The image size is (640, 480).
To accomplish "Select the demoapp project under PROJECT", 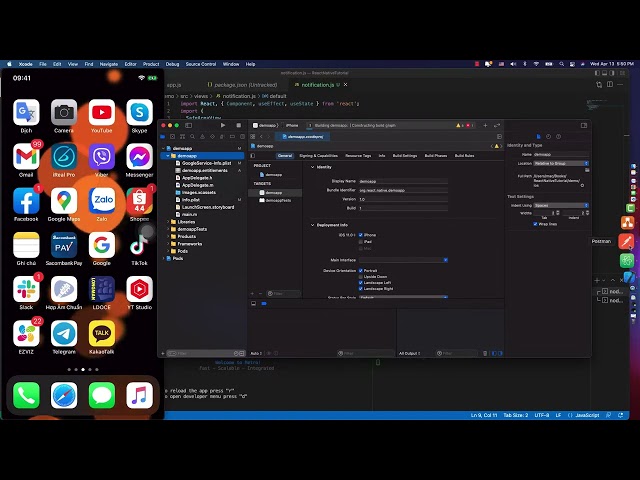I will (x=273, y=175).
